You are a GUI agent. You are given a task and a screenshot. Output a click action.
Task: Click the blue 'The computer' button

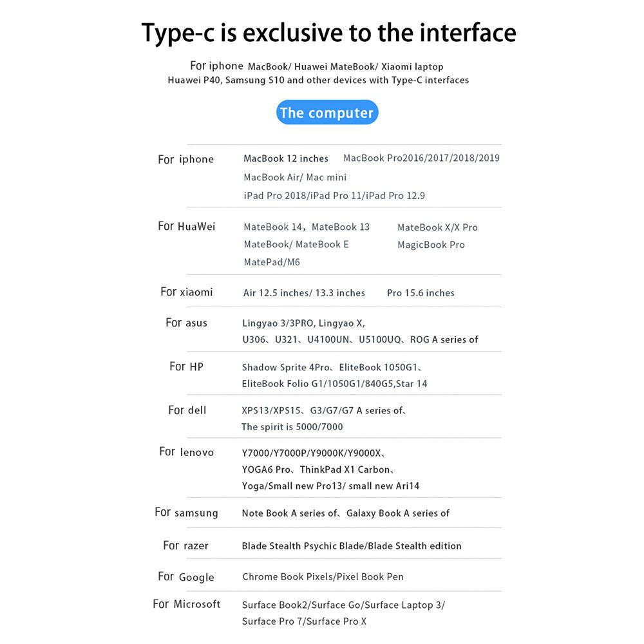[327, 112]
